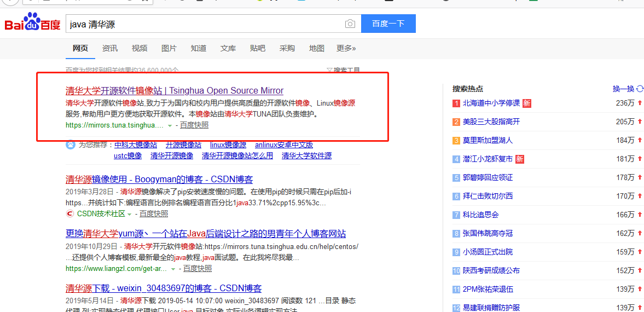Go to the 贴吧 tab

(x=258, y=49)
